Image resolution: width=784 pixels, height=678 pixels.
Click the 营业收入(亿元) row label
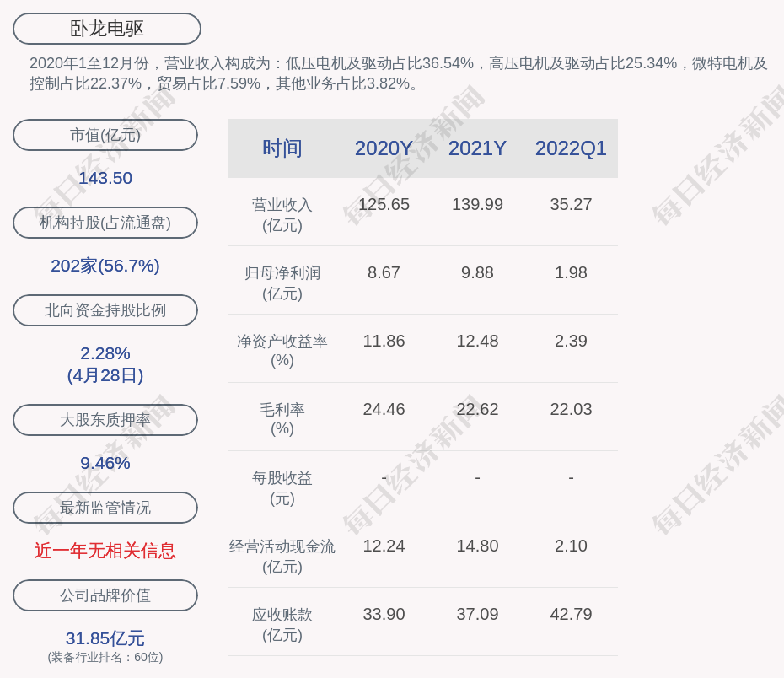282,214
